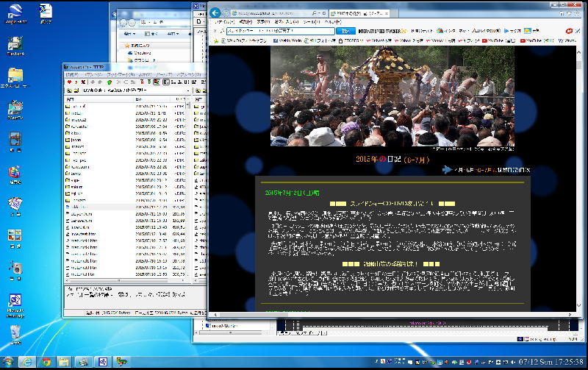This screenshot has height=370, width=588.
Task: Open the ヘルプ(H) menu in Internet Explorer
Action: tap(333, 22)
